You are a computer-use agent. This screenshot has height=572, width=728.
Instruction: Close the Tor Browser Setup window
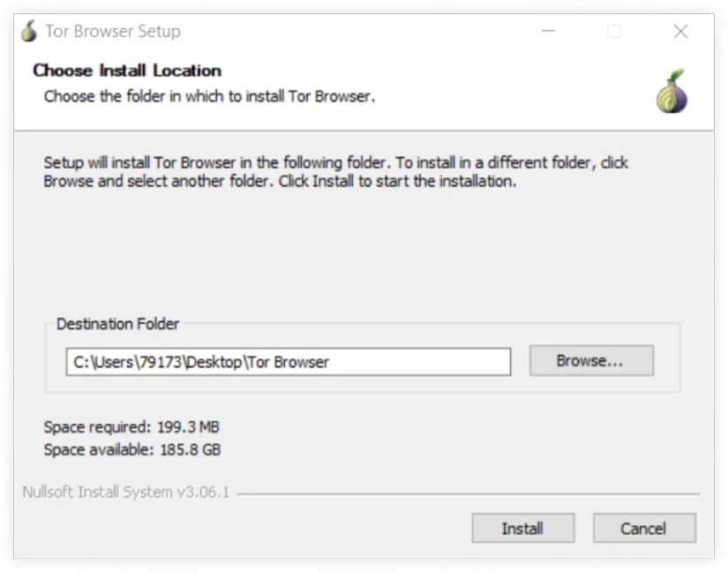[680, 31]
